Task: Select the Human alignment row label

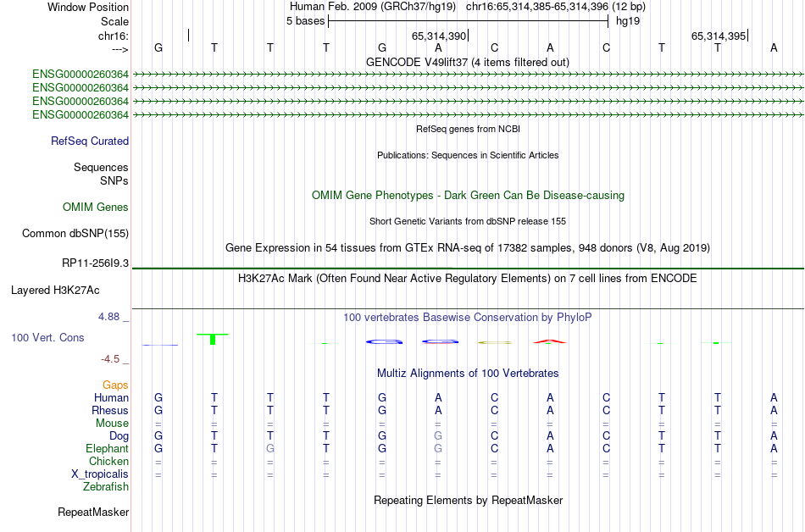Action: pyautogui.click(x=111, y=398)
